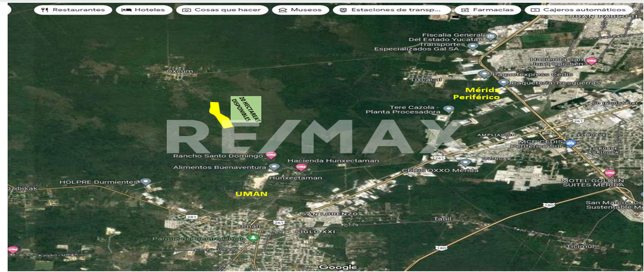Click the CEDIS OXXO Mérida text label
644x272 pixels.
440,170
